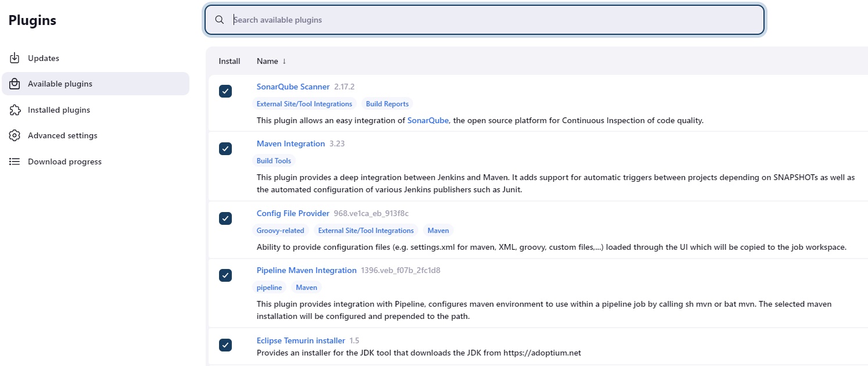
Task: Untick the Eclipse Temurin installer checkbox
Action: 225,345
